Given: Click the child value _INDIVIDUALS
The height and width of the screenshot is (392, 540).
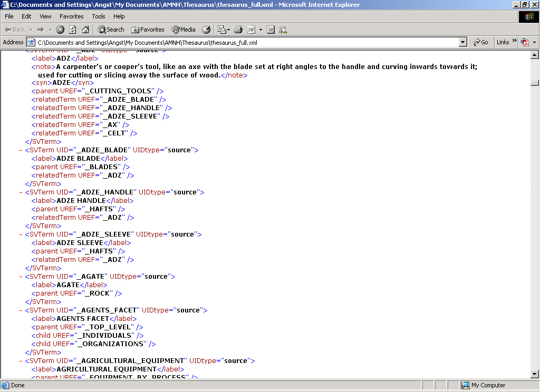Looking at the screenshot, I should click(x=105, y=336).
